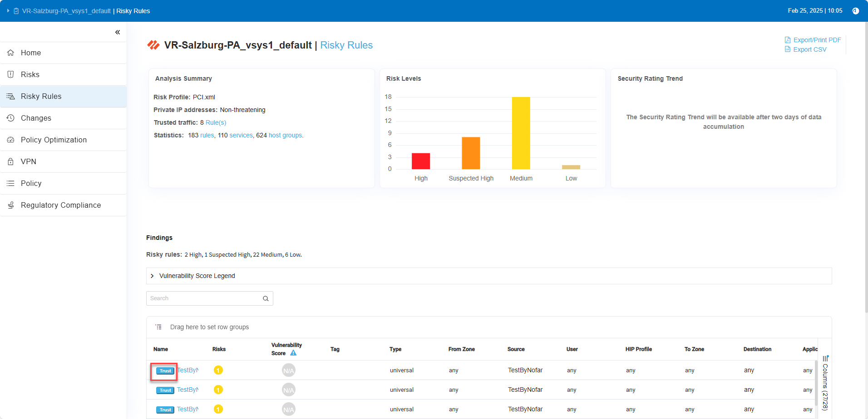Click Export CSV link
868x419 pixels.
[x=809, y=49]
